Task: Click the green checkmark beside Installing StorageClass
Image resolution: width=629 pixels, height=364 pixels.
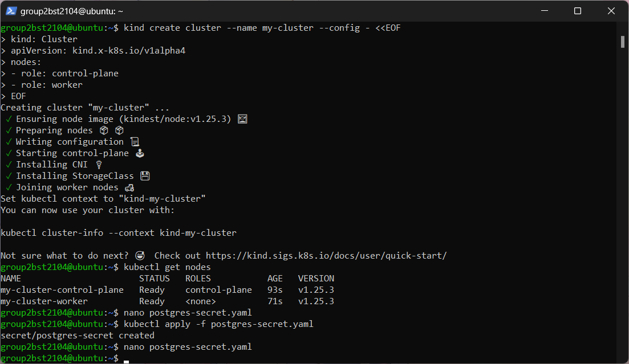Action: [9, 176]
